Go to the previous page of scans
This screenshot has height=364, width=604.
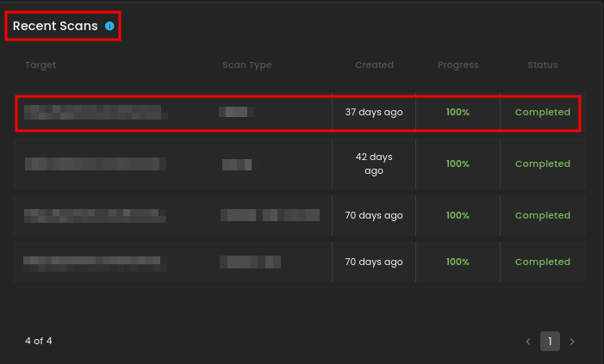tap(528, 342)
